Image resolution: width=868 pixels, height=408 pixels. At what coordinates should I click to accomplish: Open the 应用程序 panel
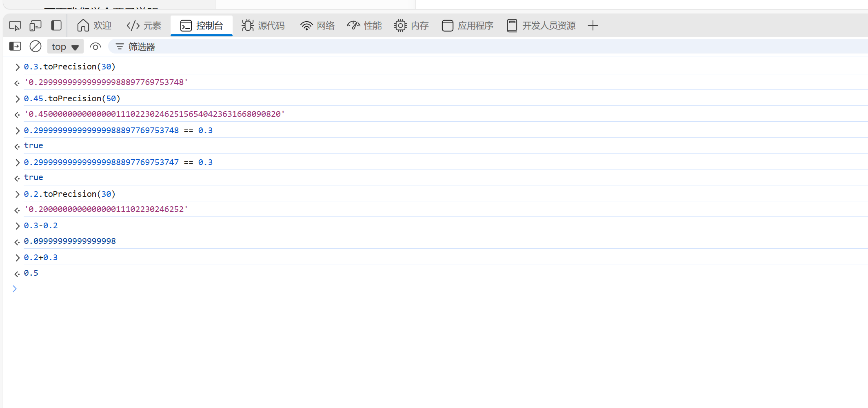click(467, 25)
